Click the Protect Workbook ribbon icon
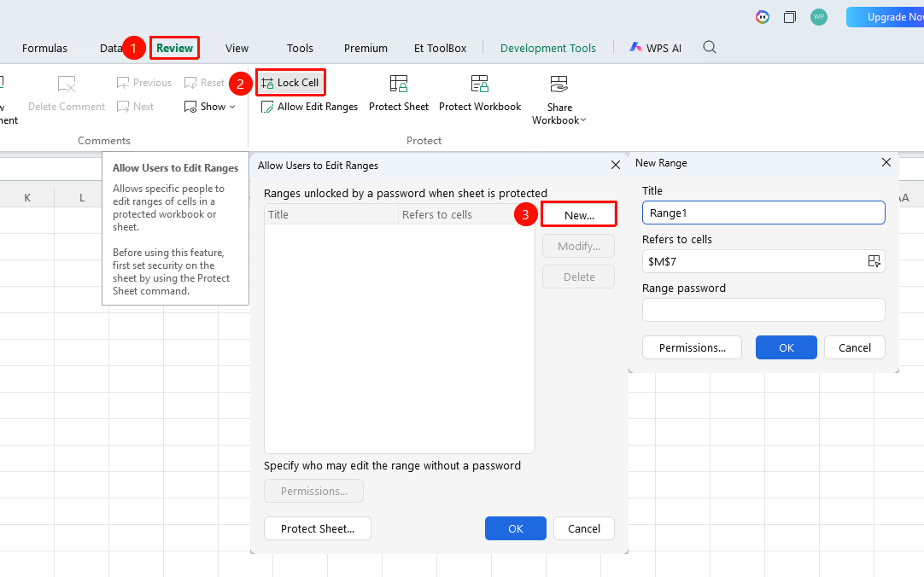The height and width of the screenshot is (577, 924). [480, 84]
